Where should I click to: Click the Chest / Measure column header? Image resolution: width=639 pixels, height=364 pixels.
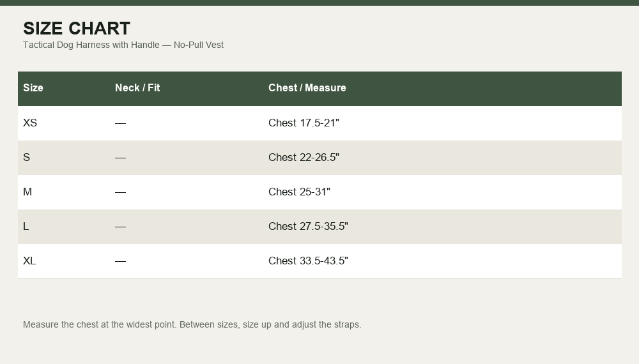(307, 88)
